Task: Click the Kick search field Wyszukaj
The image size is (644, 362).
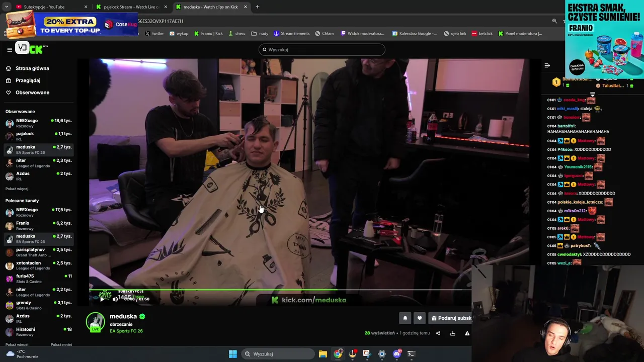Action: [x=322, y=50]
